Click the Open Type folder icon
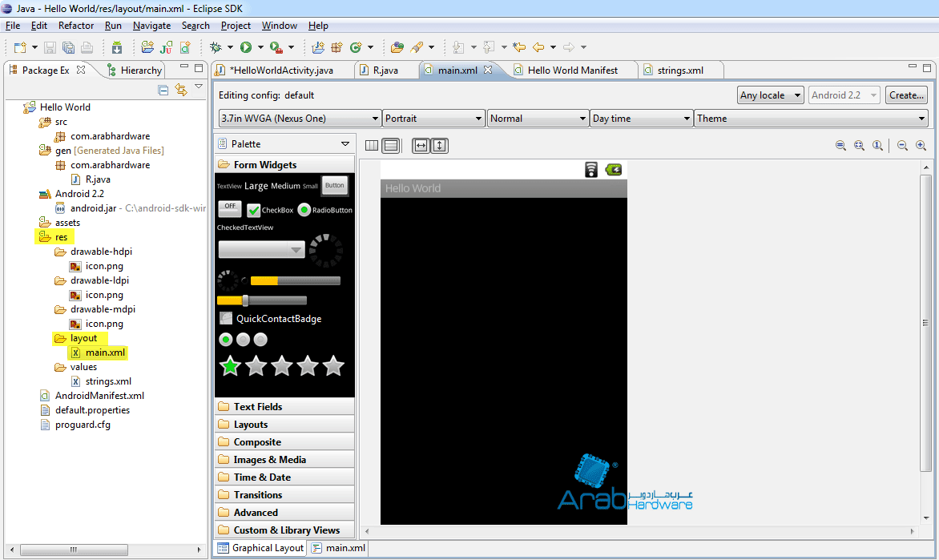The height and width of the screenshot is (560, 939). click(397, 47)
